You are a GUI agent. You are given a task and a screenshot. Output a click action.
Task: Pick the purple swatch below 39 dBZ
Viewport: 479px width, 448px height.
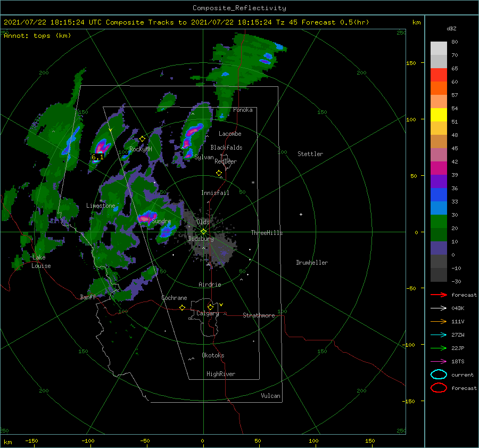(439, 181)
